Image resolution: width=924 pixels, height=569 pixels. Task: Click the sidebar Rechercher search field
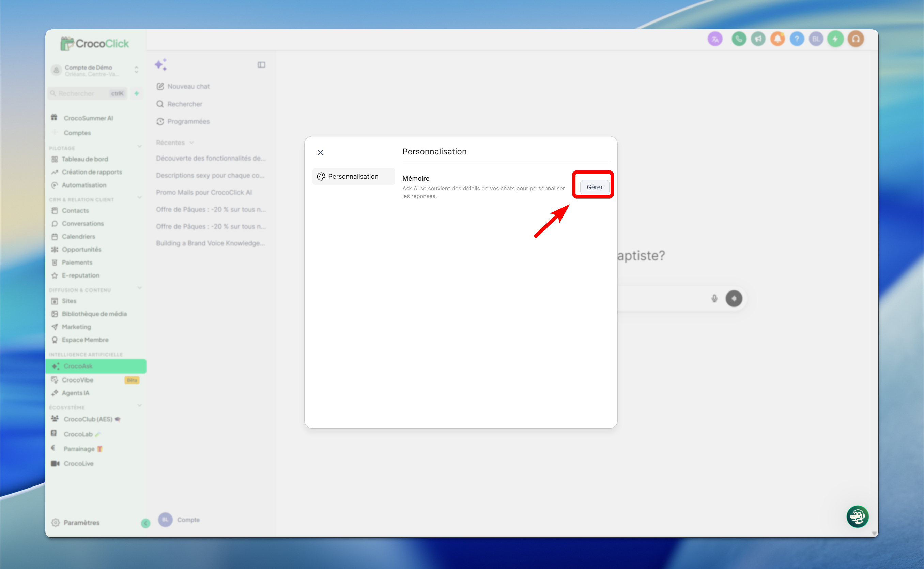88,93
